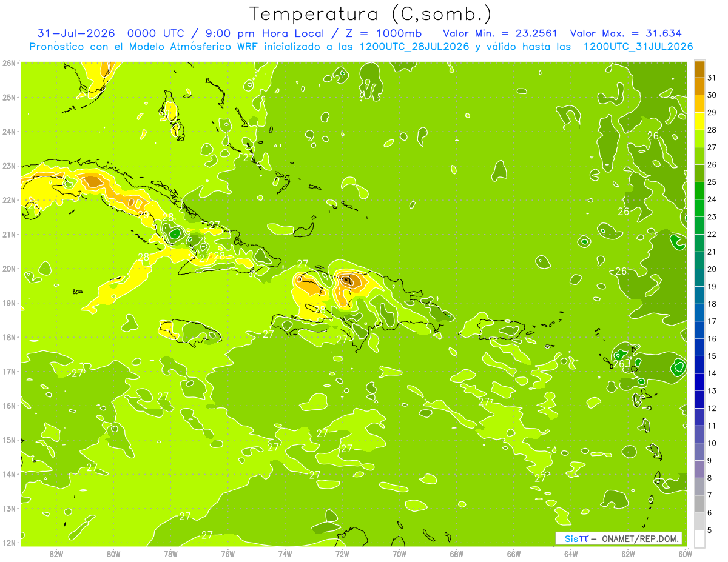Click the "20N" latitude axis label

[x=8, y=269]
